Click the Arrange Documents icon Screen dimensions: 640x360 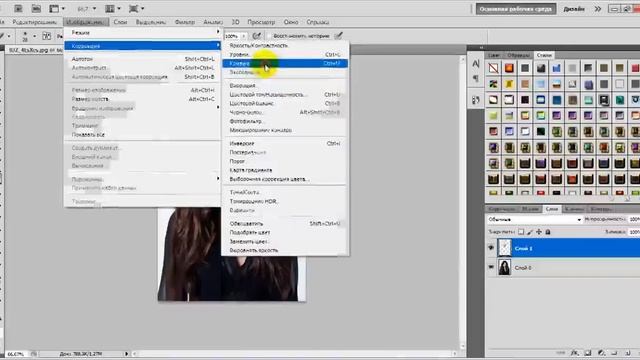pos(110,8)
